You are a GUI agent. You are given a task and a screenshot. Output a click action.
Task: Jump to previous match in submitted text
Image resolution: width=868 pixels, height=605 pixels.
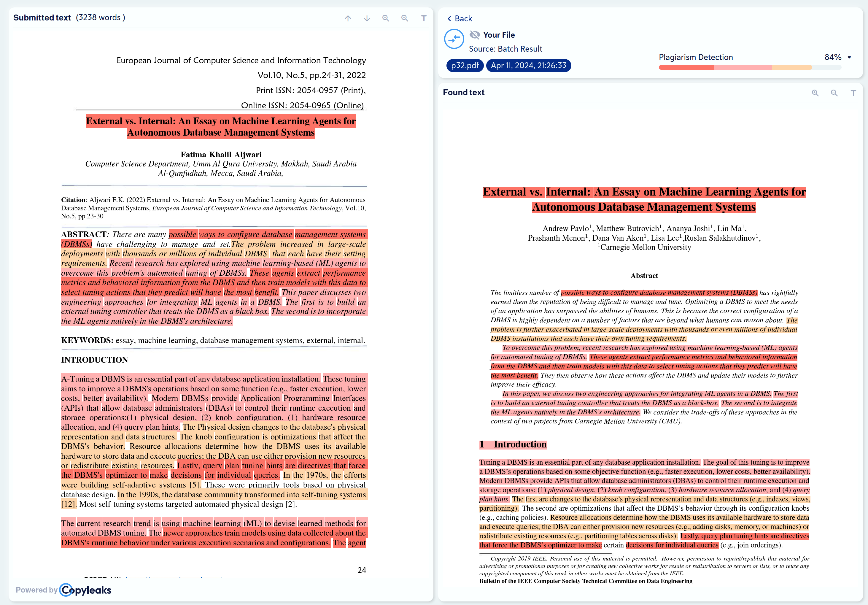(x=348, y=18)
